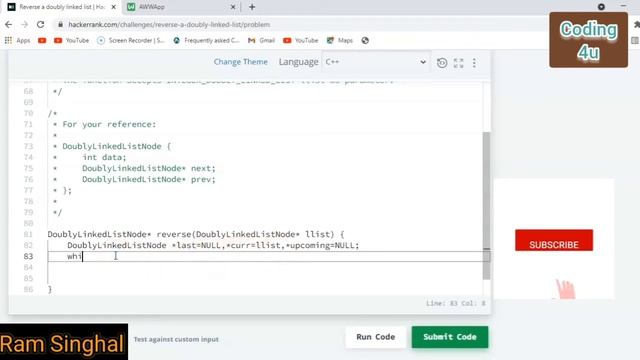Click the reset code history icon
Image resolution: width=640 pixels, height=360 pixels.
point(442,63)
